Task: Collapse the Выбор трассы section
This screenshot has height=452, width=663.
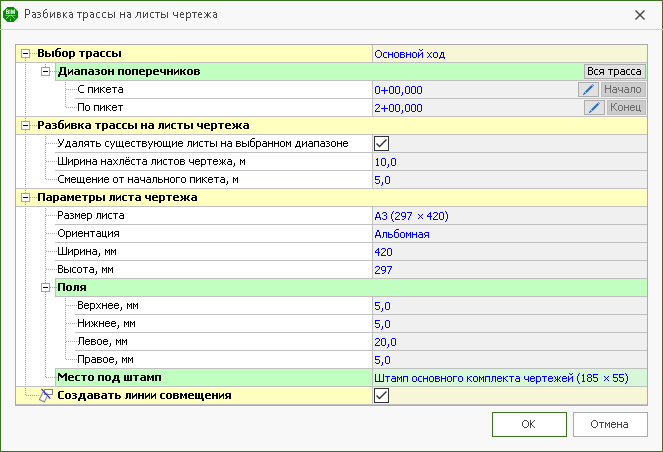Action: tap(26, 54)
